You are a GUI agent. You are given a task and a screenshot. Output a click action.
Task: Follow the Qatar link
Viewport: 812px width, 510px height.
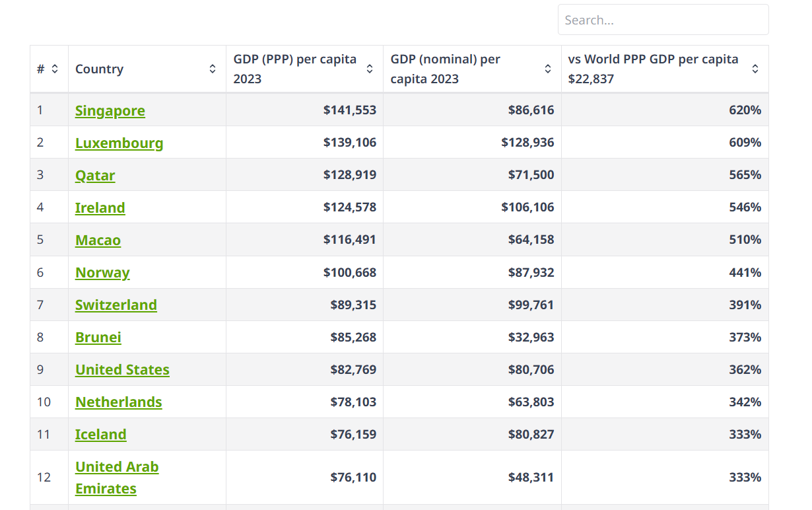95,175
